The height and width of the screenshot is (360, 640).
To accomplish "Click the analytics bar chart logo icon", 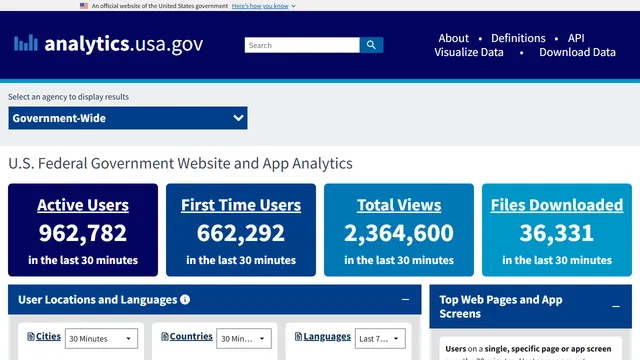I will [26, 43].
